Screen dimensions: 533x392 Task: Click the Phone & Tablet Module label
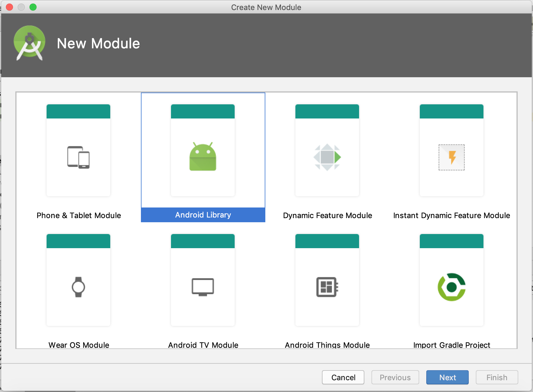(x=79, y=215)
